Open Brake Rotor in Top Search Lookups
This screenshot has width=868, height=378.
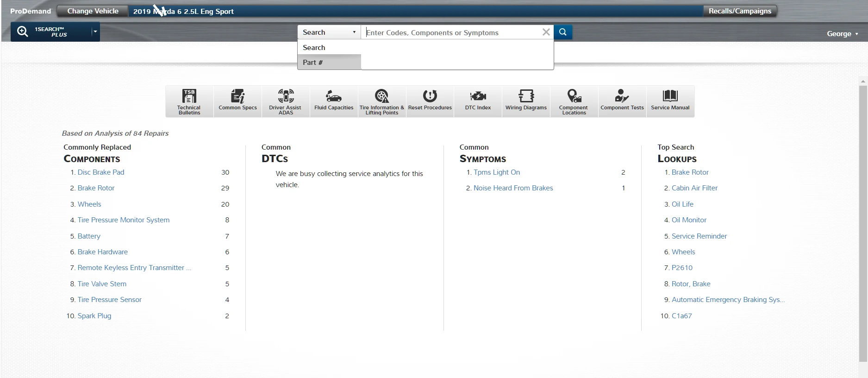[690, 172]
